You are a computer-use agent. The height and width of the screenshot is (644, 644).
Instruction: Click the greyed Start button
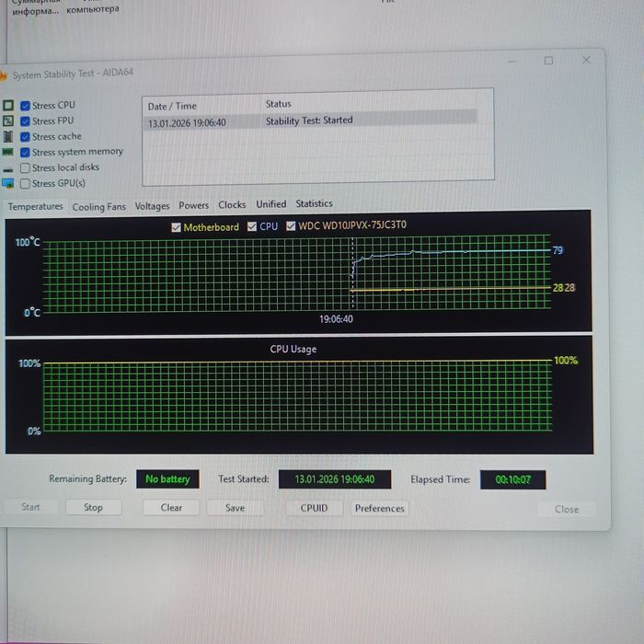[30, 507]
